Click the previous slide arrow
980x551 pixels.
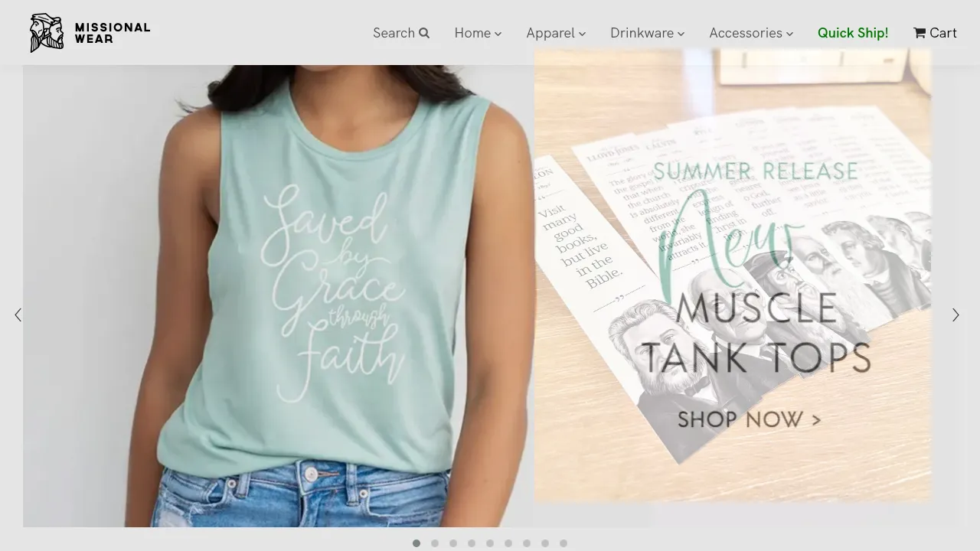pos(18,315)
